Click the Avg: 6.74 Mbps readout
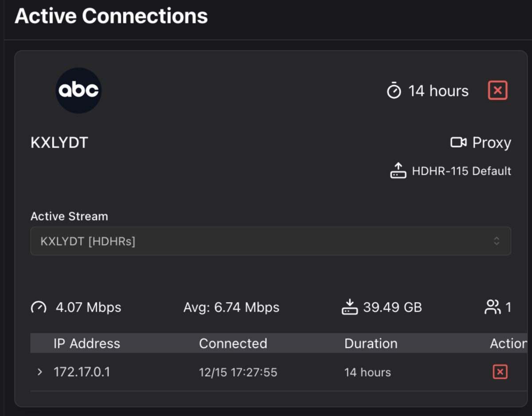Screen dimensions: 532x416 pyautogui.click(x=231, y=307)
